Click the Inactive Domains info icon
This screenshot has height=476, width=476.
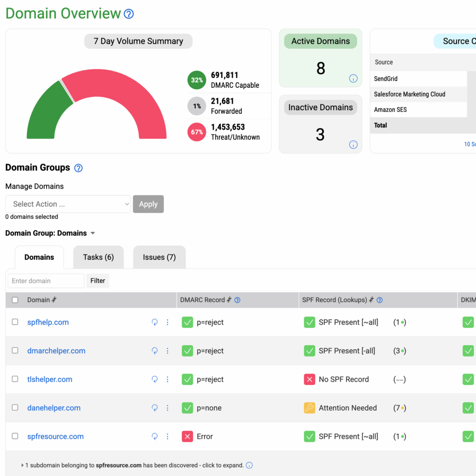pos(353,145)
